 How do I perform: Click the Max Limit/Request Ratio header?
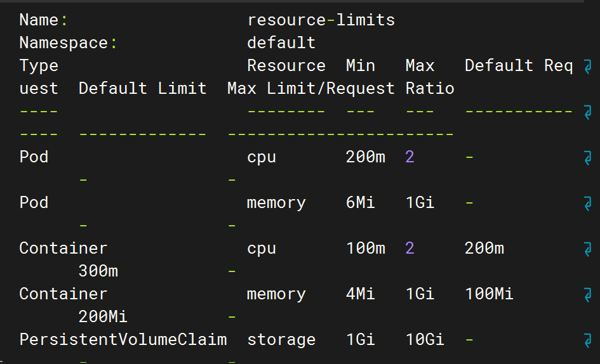pyautogui.click(x=340, y=89)
